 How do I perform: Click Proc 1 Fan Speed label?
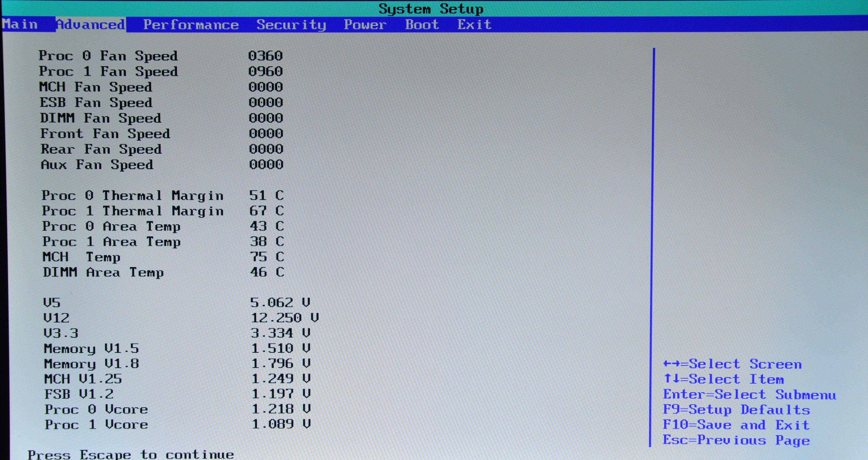pos(108,71)
